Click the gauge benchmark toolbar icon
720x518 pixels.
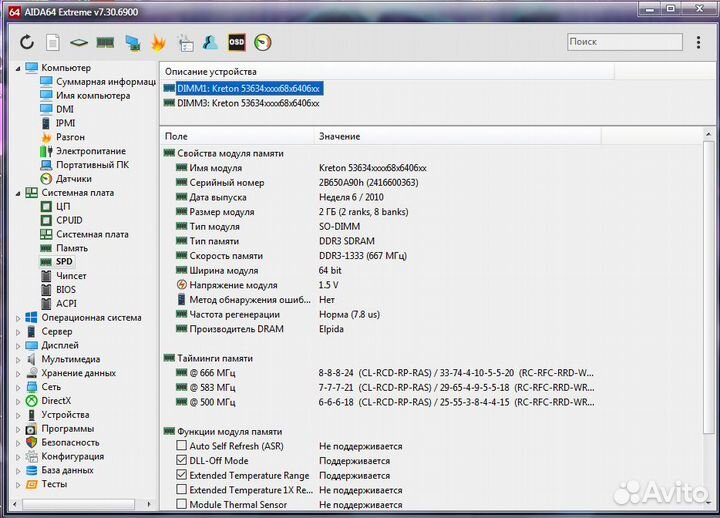pyautogui.click(x=263, y=42)
